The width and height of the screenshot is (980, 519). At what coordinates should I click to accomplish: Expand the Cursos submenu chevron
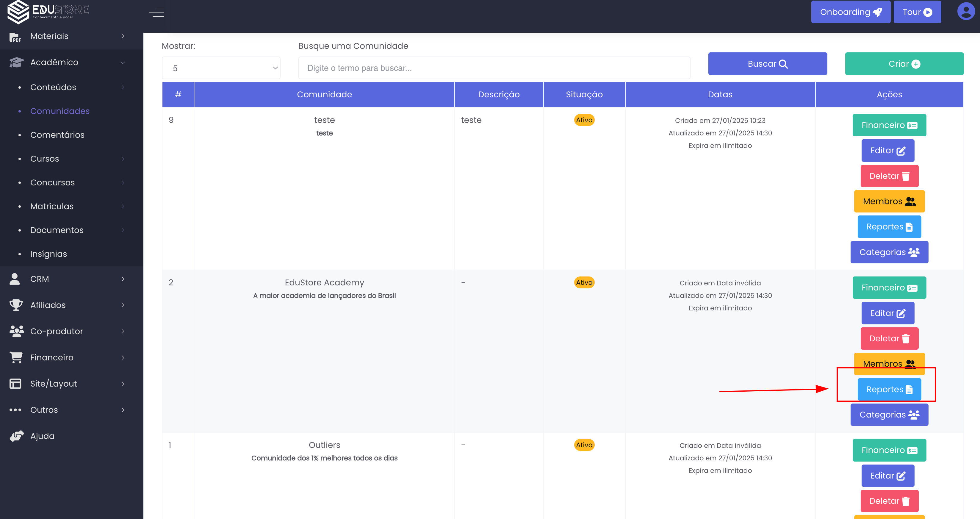pos(123,159)
